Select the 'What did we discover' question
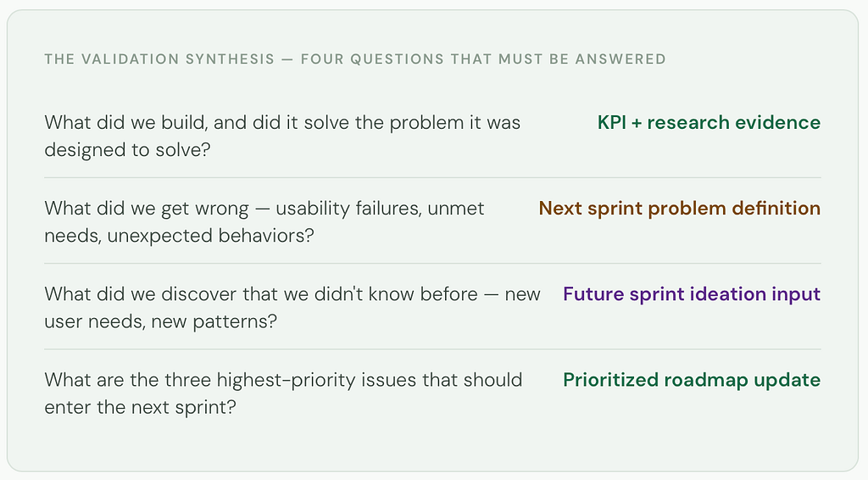The width and height of the screenshot is (868, 480). point(292,308)
